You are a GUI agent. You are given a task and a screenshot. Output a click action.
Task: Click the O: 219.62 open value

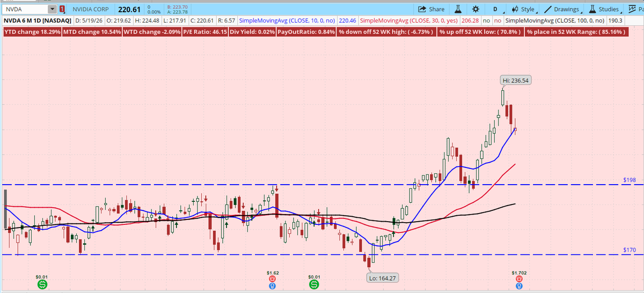(x=118, y=20)
